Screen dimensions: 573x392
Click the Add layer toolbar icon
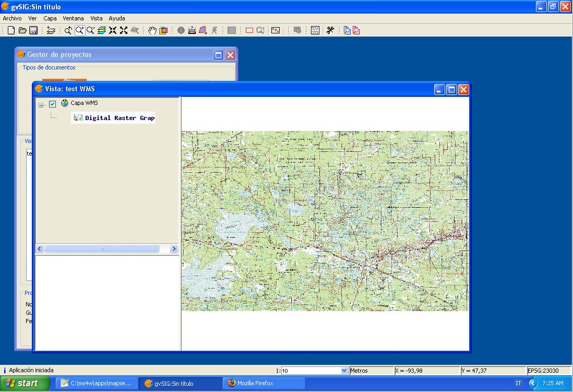tap(51, 30)
